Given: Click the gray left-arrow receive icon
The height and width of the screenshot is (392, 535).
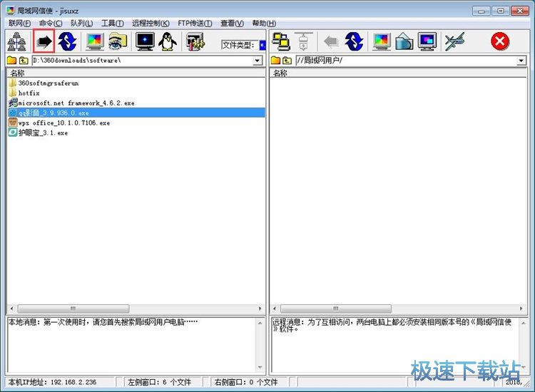Looking at the screenshot, I should pyautogui.click(x=331, y=41).
